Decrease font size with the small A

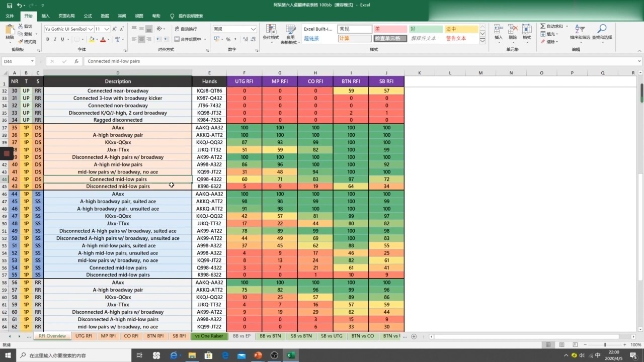pos(122,29)
